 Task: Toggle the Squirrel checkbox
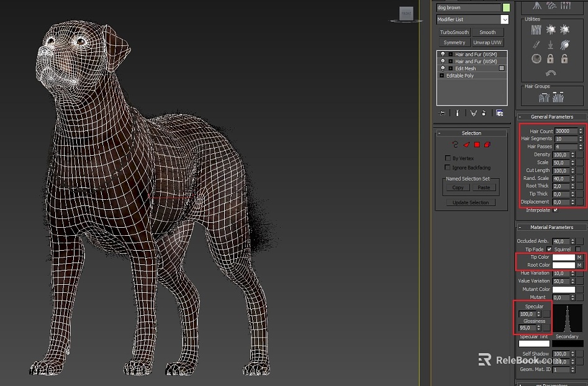(x=577, y=249)
